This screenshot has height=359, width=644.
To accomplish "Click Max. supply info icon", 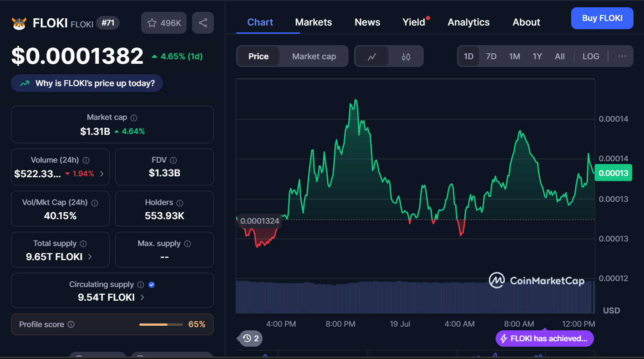I will pos(188,244).
